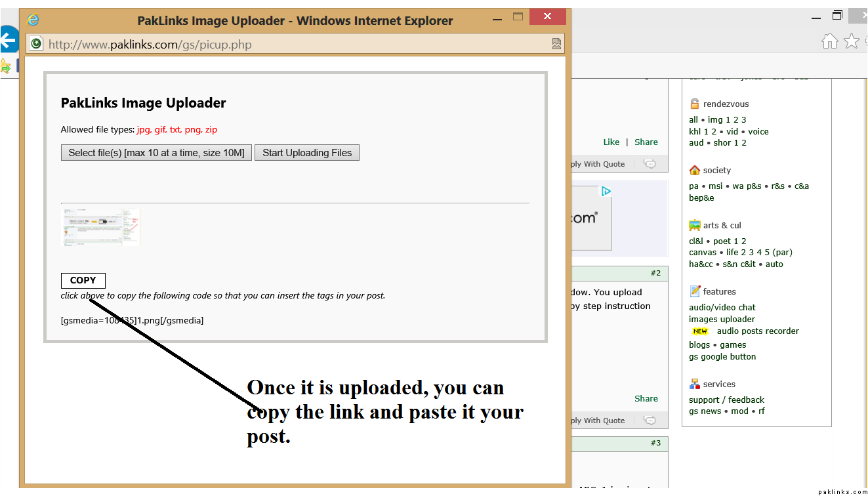The height and width of the screenshot is (496, 868).
Task: Click the compatibility view icon in popup address bar
Action: [x=556, y=44]
